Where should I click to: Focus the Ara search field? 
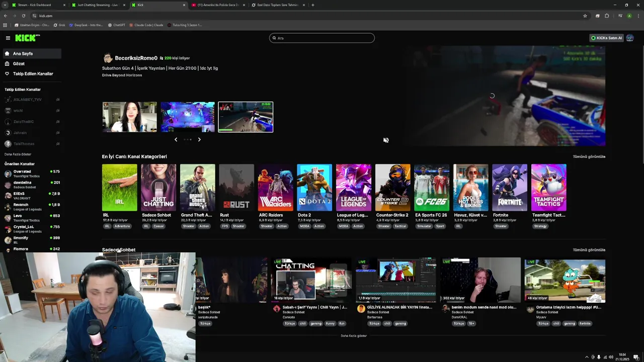322,38
